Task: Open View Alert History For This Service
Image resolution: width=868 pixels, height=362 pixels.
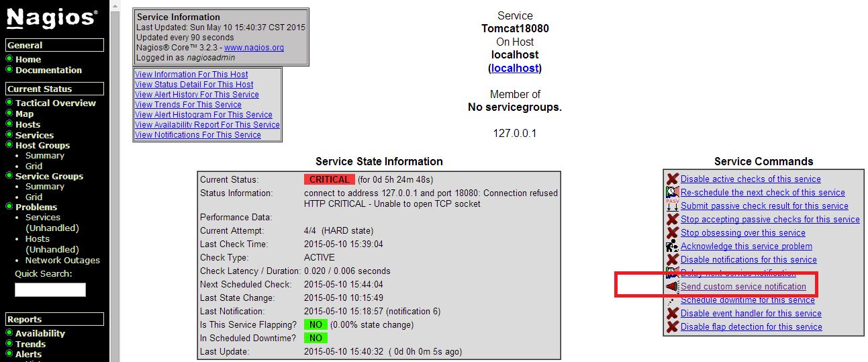Action: (x=197, y=95)
